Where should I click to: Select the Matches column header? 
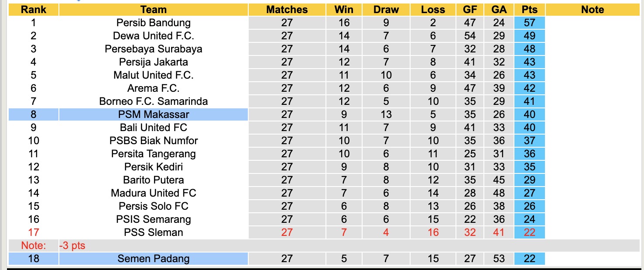287,10
